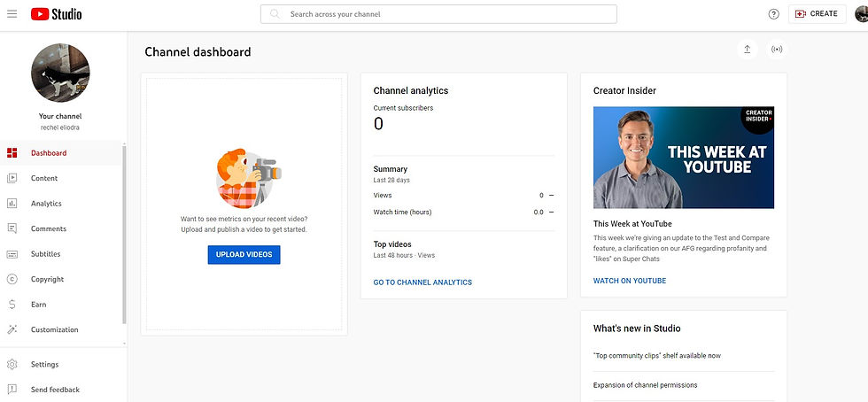Click the UPLOAD VIDEOS blue button
The height and width of the screenshot is (402, 868).
(x=244, y=255)
